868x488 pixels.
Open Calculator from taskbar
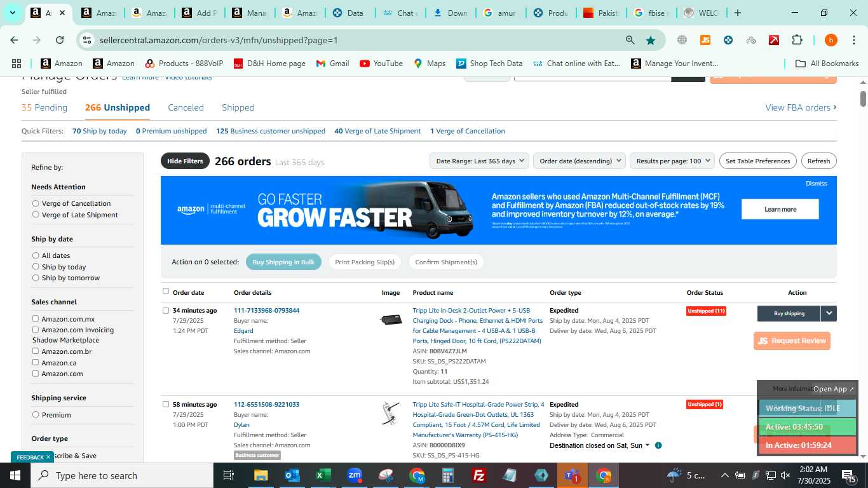[448, 475]
